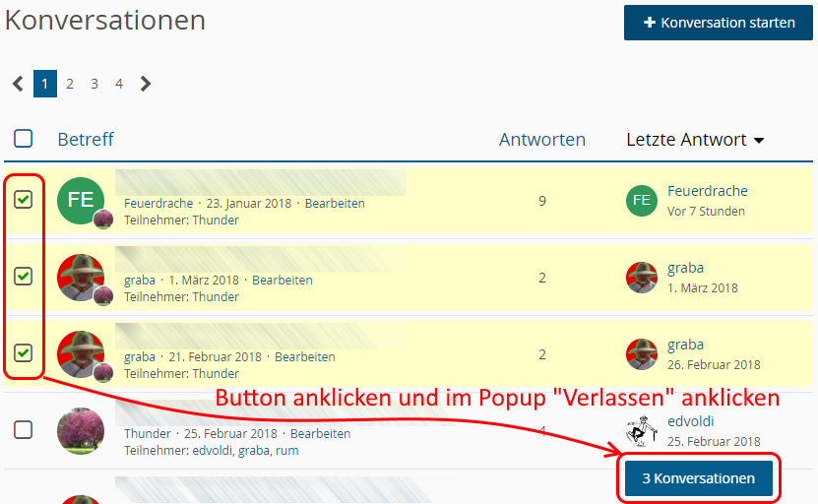Check the Thunder 25. Februar 2018 conversation
818x504 pixels.
(23, 430)
